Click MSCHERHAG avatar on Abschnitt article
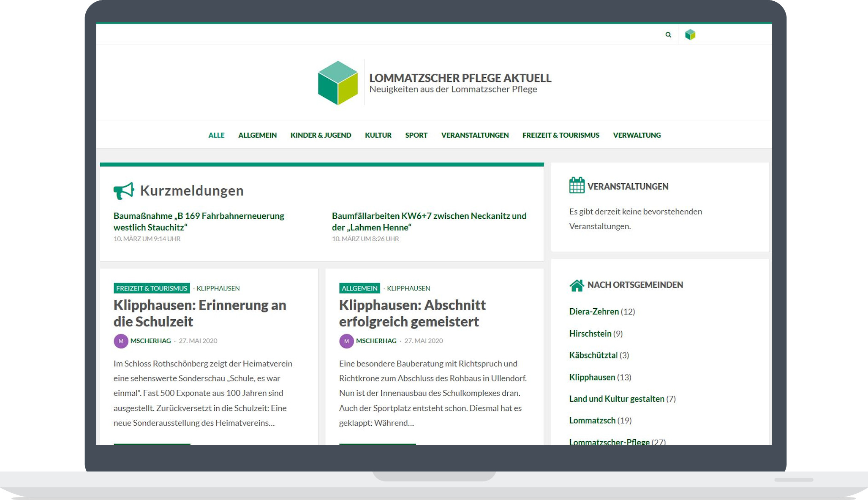This screenshot has width=868, height=500. pyautogui.click(x=346, y=341)
